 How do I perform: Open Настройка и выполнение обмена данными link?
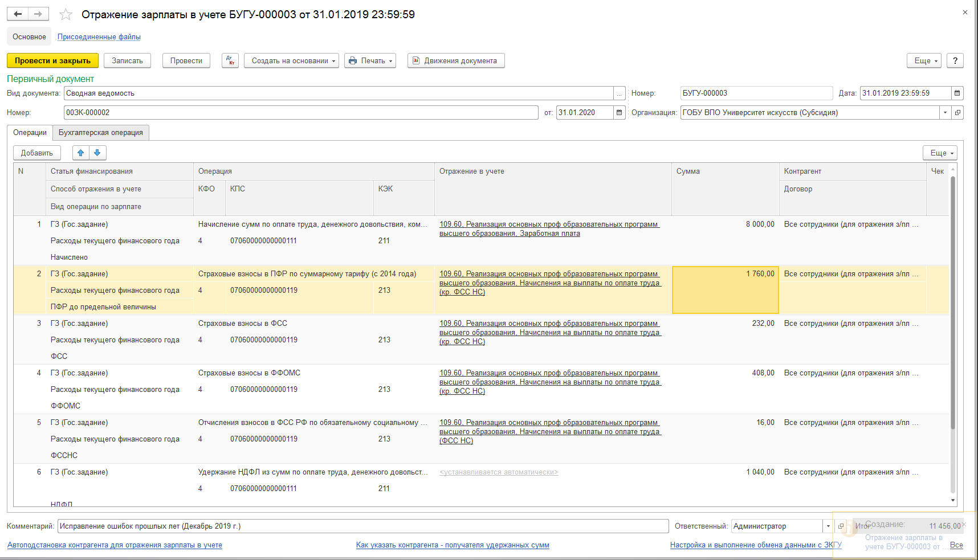click(x=756, y=545)
